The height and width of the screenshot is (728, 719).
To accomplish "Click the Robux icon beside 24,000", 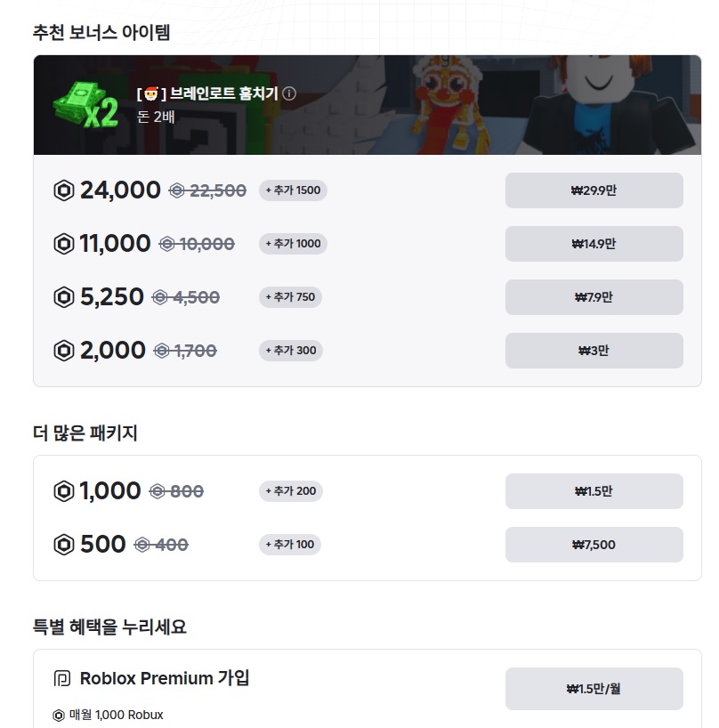I will click(64, 190).
